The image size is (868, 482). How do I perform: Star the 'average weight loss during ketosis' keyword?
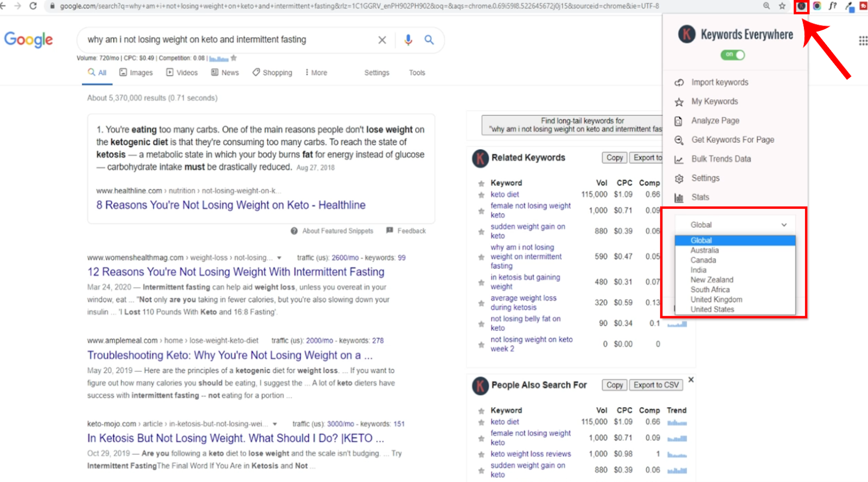481,303
